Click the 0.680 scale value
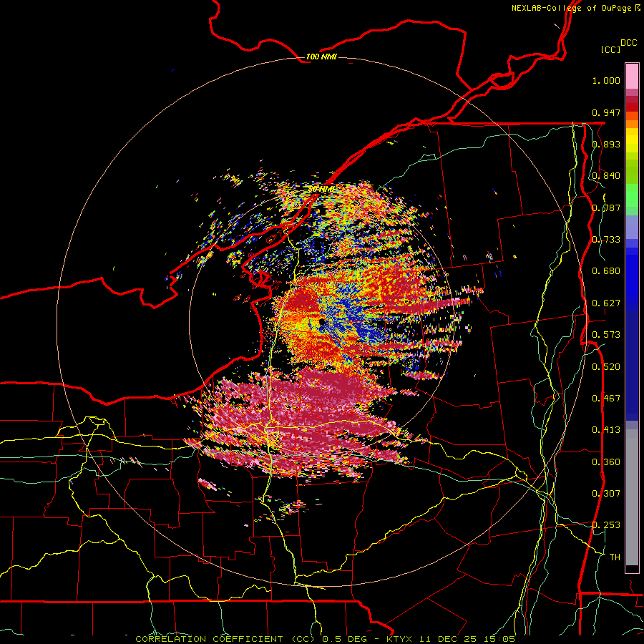The image size is (644, 644). coord(606,271)
